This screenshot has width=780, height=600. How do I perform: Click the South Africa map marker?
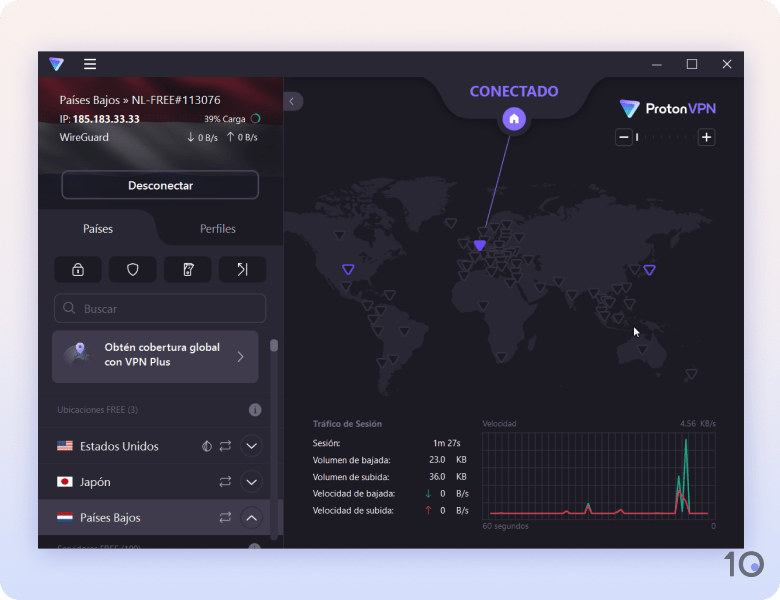(501, 357)
